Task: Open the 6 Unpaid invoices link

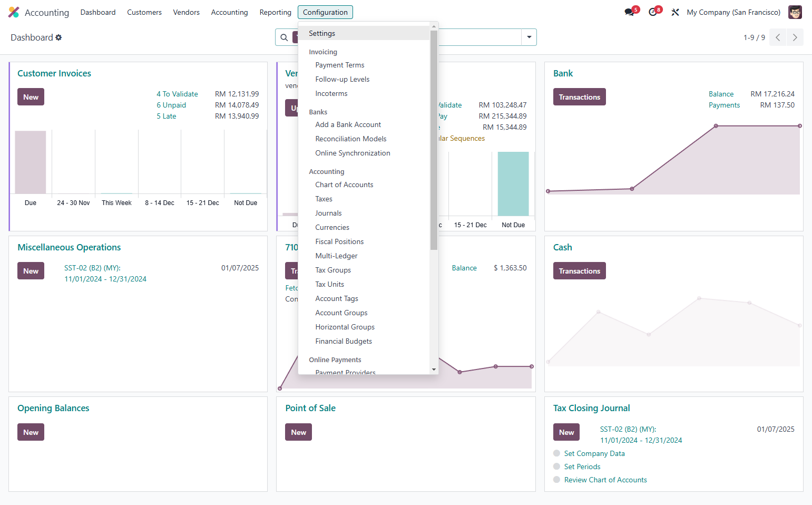Action: 171,105
